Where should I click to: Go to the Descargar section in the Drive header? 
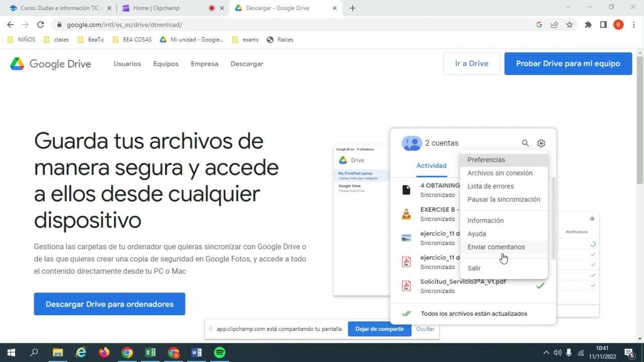(x=247, y=64)
